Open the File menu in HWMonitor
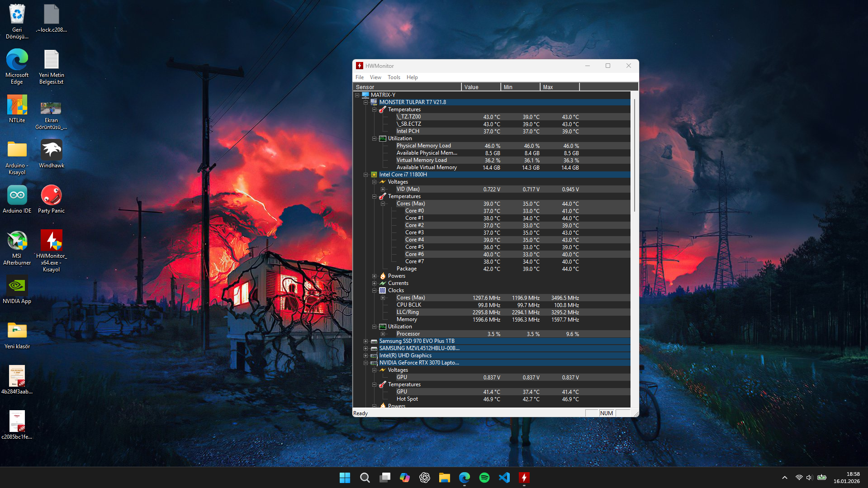 [360, 77]
